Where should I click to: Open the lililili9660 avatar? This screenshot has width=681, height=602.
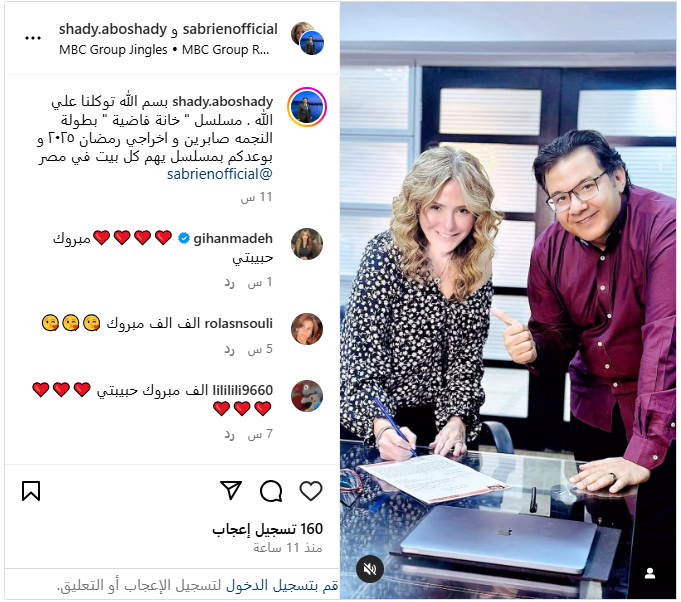coord(307,396)
